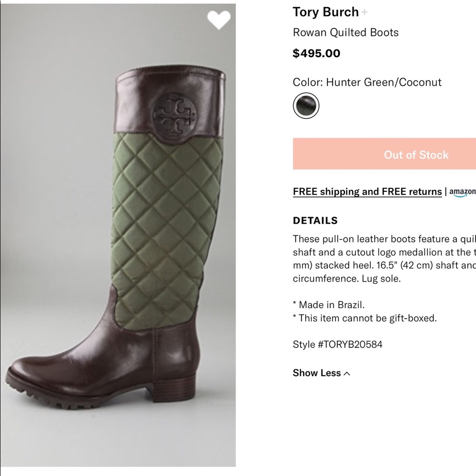Collapse details with Show Less
This screenshot has height=476, width=476.
point(317,373)
